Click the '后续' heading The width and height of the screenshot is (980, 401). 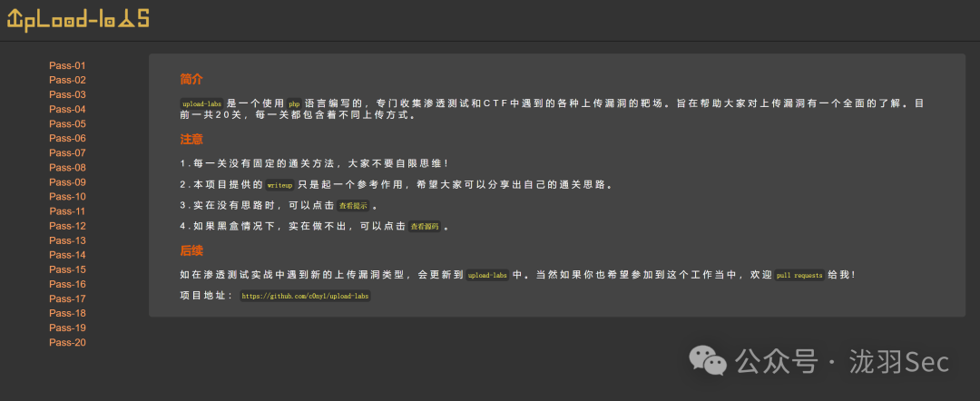click(x=191, y=251)
